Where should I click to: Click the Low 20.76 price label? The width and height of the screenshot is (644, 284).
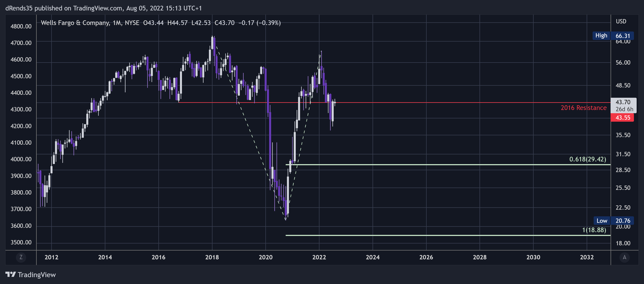(x=614, y=220)
